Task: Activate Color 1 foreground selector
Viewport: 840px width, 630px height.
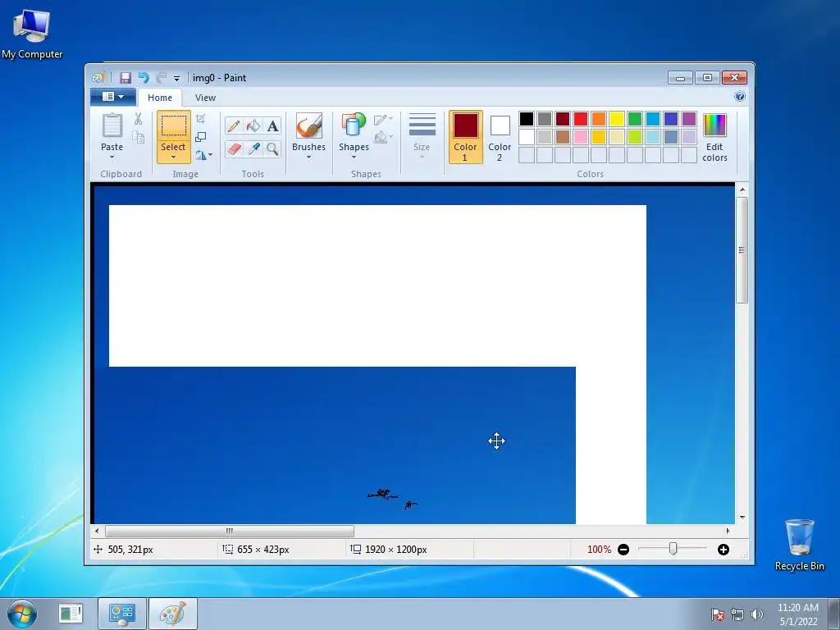Action: 466,137
